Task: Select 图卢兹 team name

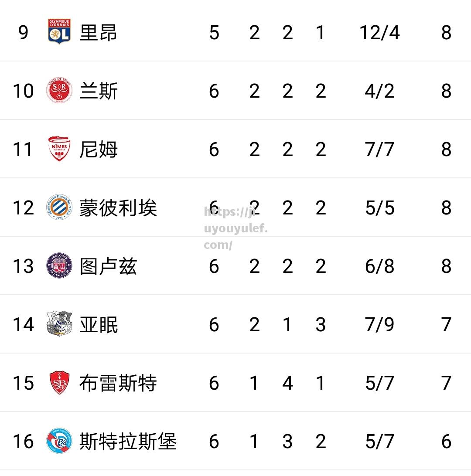Action: 108,266
